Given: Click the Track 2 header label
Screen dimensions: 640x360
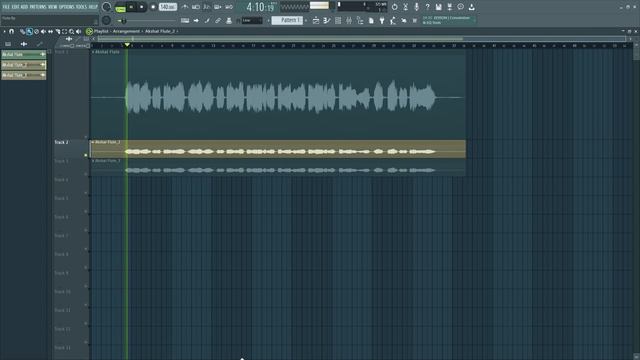Looking at the screenshot, I should (62, 142).
